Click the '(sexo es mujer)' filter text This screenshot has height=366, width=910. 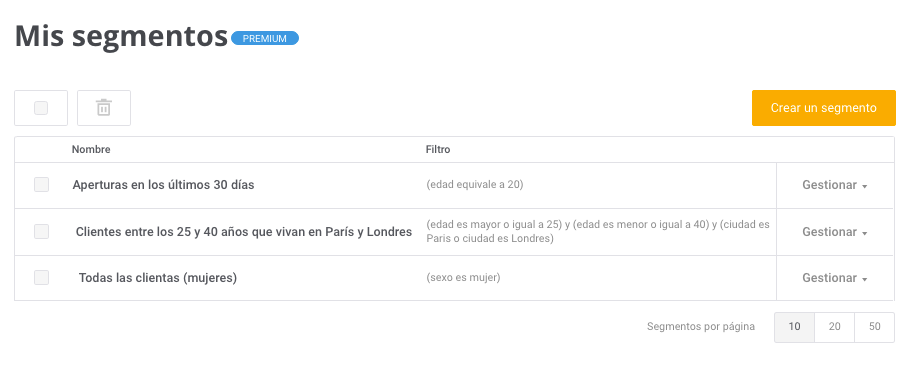[463, 278]
